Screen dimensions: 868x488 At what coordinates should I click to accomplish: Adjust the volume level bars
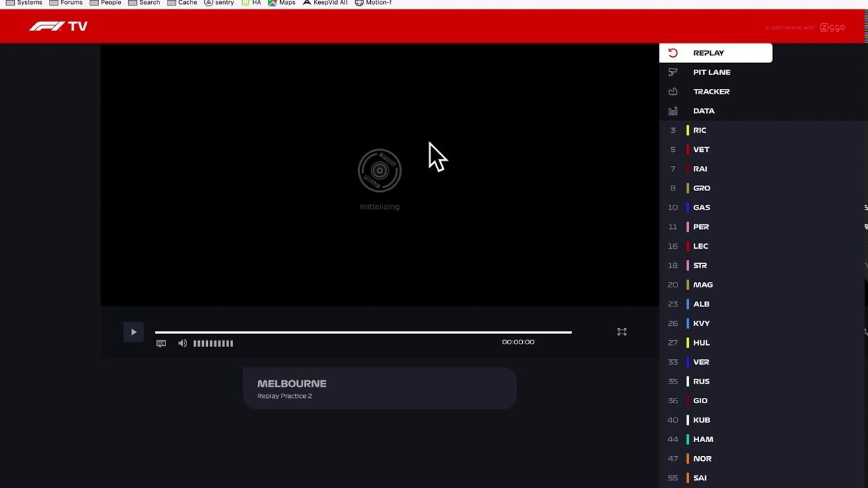213,344
